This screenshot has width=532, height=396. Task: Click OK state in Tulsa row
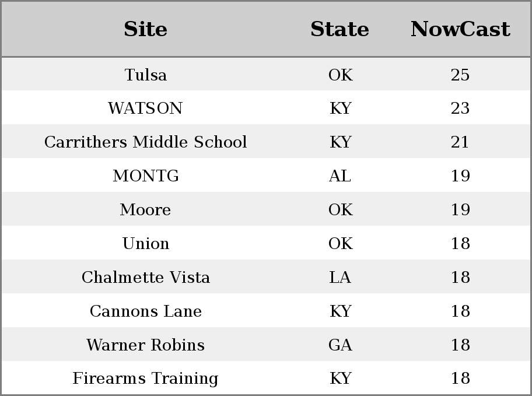[x=340, y=75]
